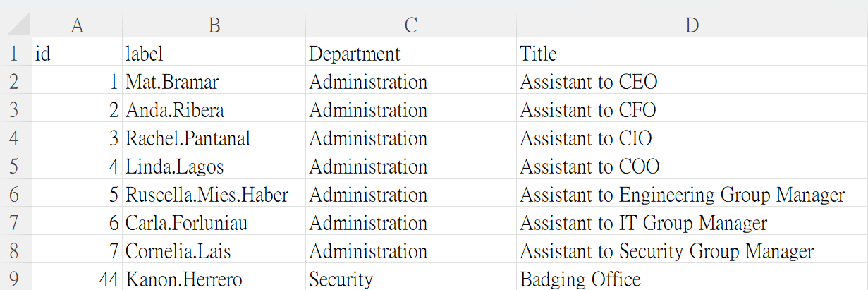Select row 9 header

click(x=16, y=279)
